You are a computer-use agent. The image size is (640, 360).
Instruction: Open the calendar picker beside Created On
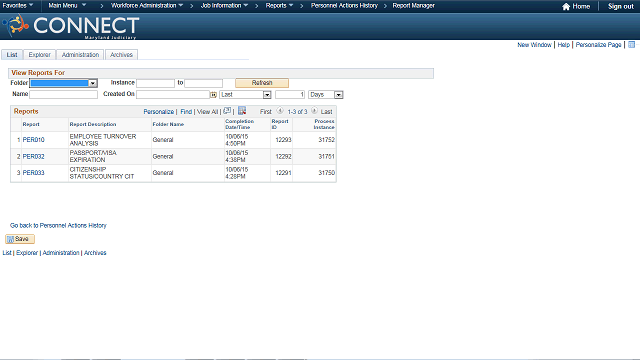pyautogui.click(x=213, y=95)
